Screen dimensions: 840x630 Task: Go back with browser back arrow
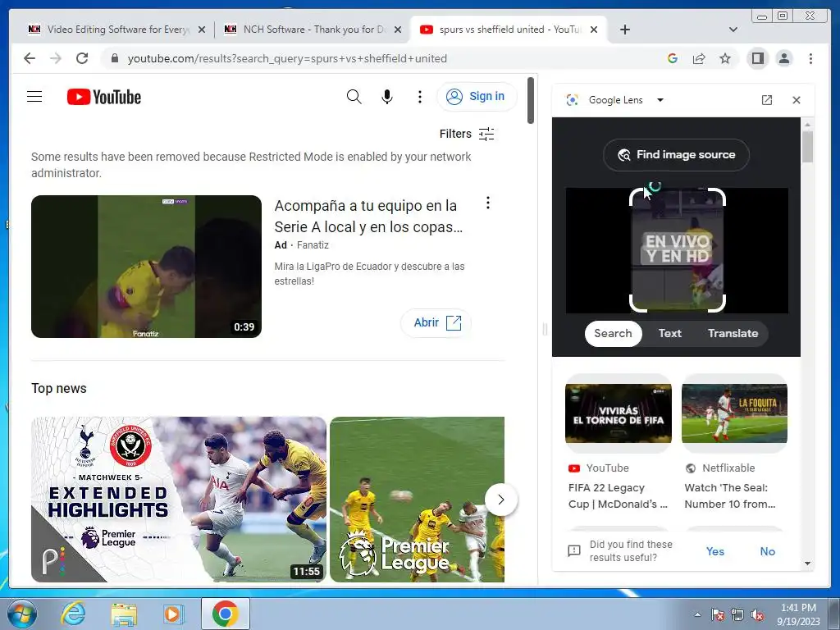coord(30,58)
